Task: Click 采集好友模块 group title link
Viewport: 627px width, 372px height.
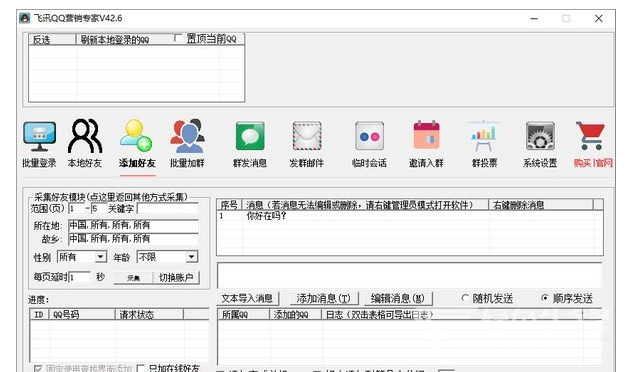Action: pyautogui.click(x=111, y=197)
